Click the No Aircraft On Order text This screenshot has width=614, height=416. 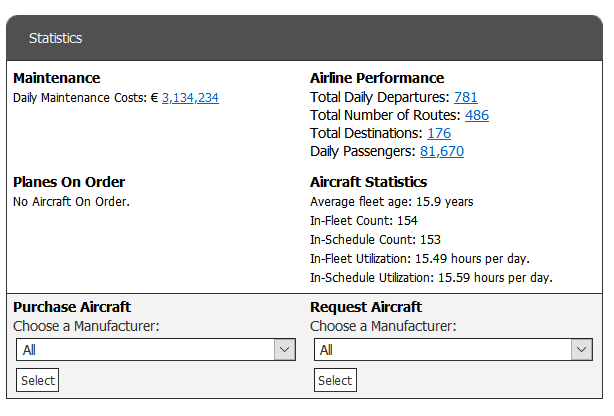(x=71, y=201)
